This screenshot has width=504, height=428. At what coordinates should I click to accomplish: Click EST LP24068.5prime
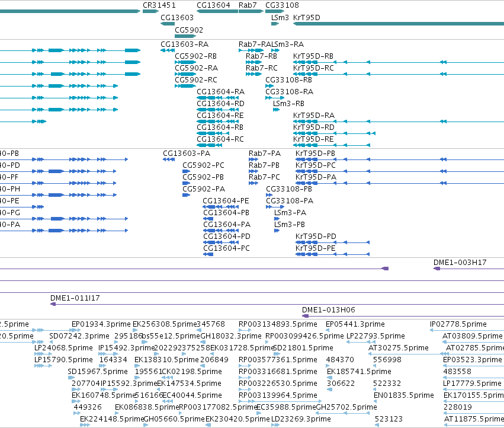(x=63, y=348)
